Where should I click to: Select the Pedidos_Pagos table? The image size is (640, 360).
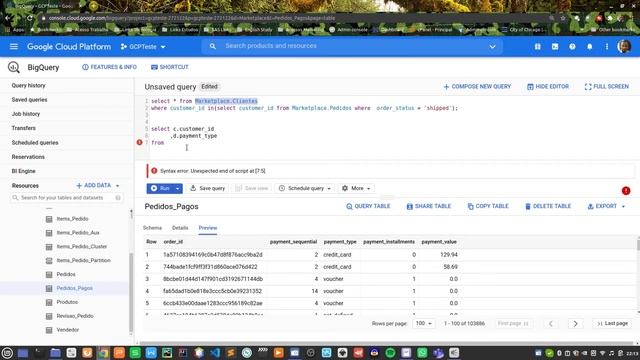pos(74,288)
